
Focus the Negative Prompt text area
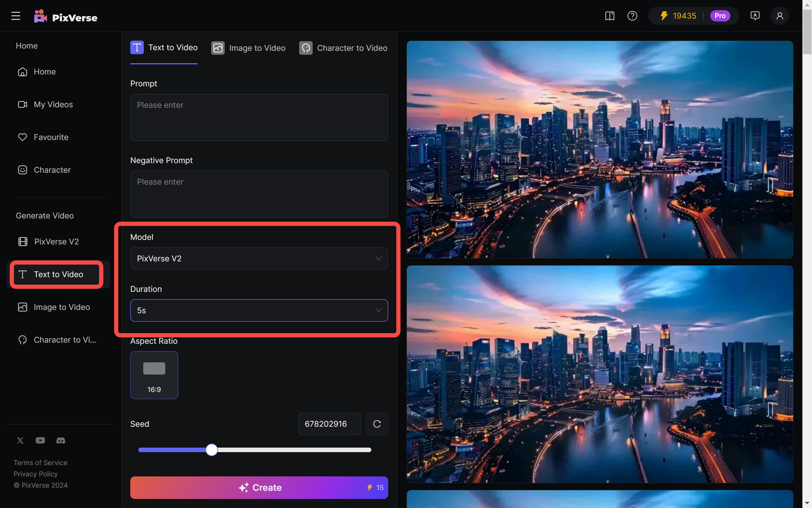tap(259, 194)
